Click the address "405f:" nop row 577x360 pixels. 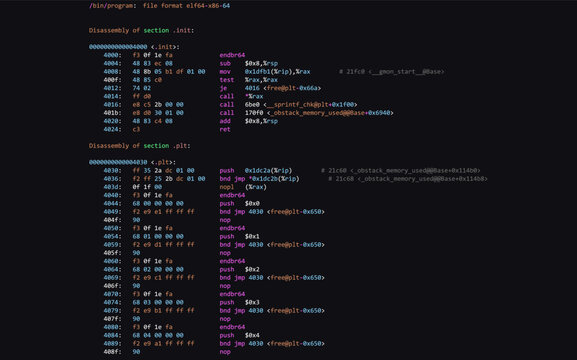tap(113, 253)
